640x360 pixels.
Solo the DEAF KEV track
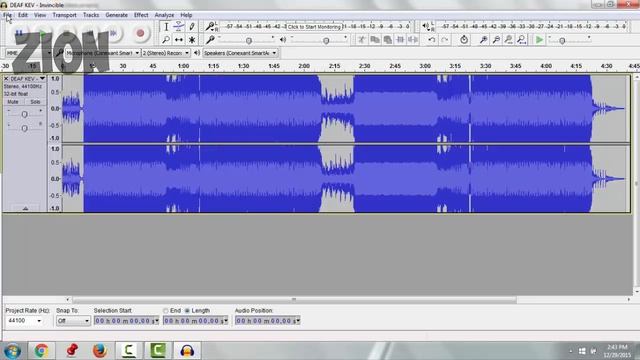(x=35, y=102)
